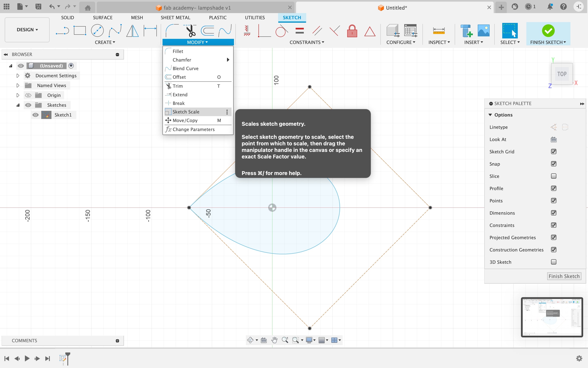This screenshot has height=368, width=588.
Task: Open the CONSTRAINTS dropdown menu
Action: point(307,42)
